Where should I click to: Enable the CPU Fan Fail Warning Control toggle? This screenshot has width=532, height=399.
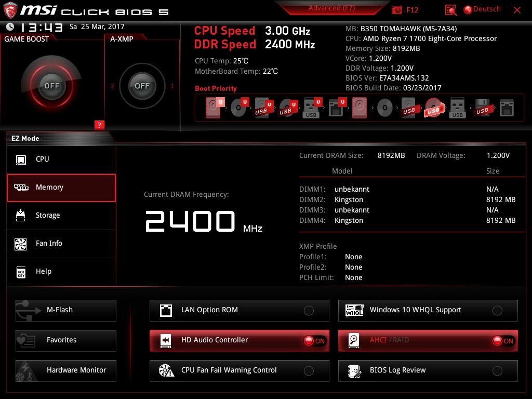(309, 371)
